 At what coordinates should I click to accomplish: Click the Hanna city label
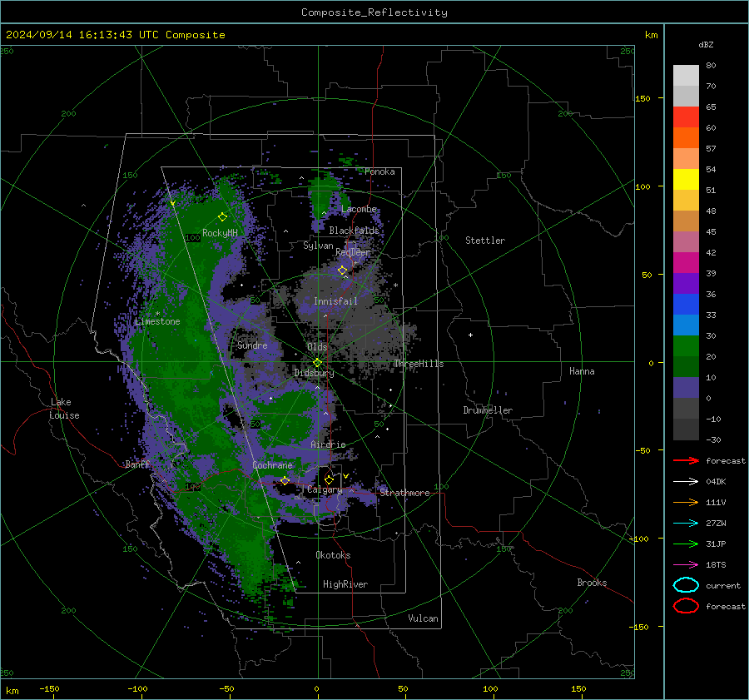pos(582,371)
